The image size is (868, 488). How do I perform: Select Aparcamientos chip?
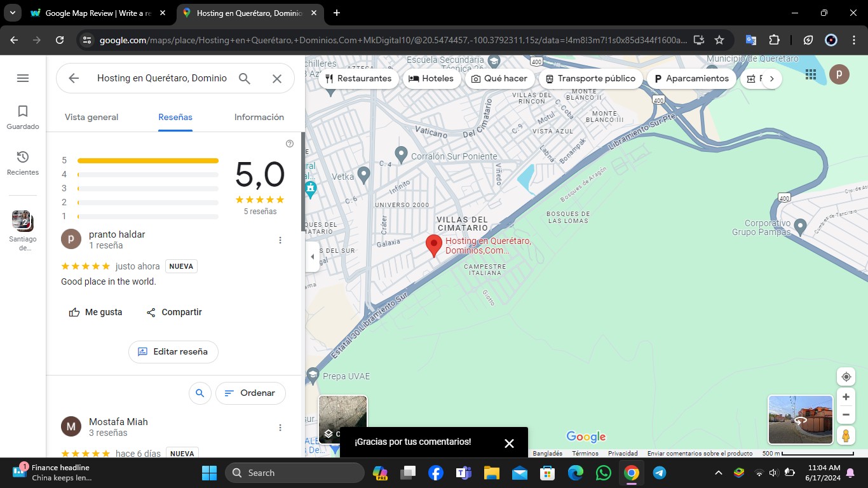(691, 79)
